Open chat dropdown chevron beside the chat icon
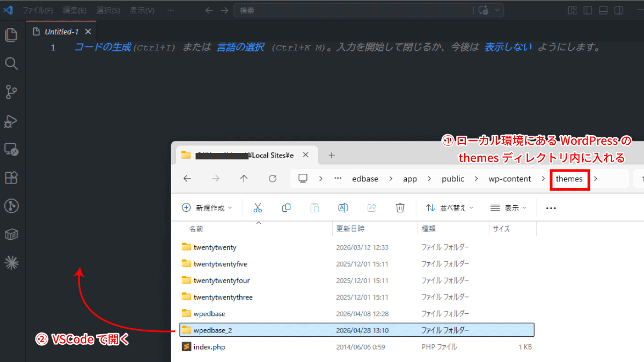The image size is (644, 362). 497,10
